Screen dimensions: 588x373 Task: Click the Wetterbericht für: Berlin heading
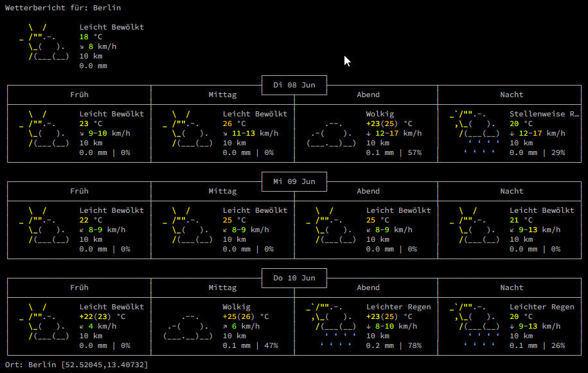[x=63, y=8]
